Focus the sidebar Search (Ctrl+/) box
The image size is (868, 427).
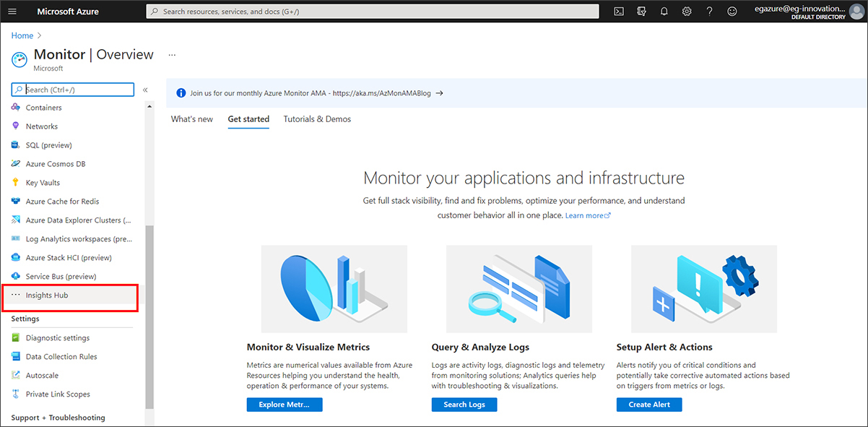[x=73, y=90]
